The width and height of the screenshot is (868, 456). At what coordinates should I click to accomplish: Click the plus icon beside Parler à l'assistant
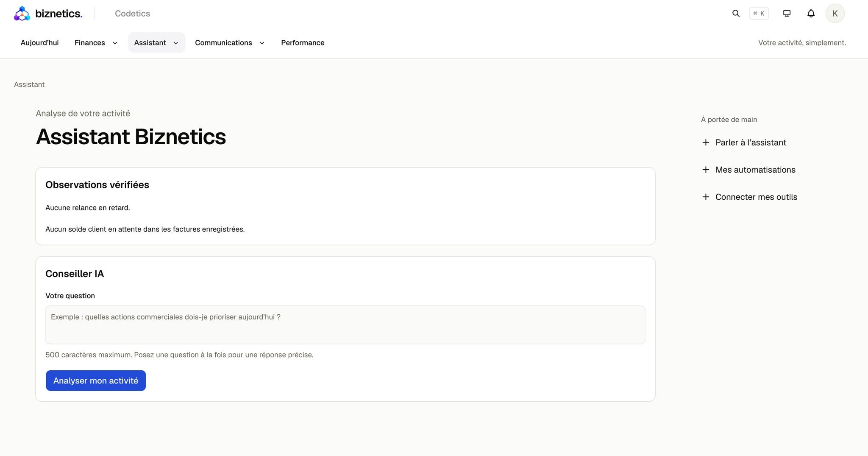click(706, 143)
